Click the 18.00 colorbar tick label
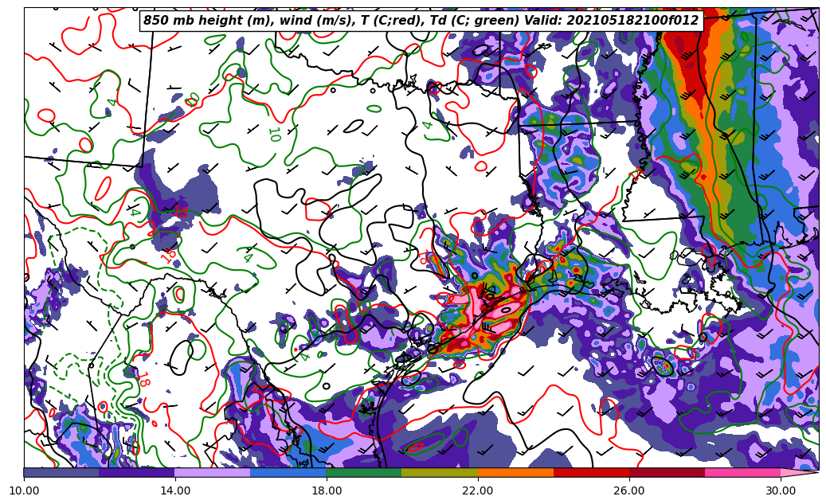The width and height of the screenshot is (826, 504). pos(327,490)
